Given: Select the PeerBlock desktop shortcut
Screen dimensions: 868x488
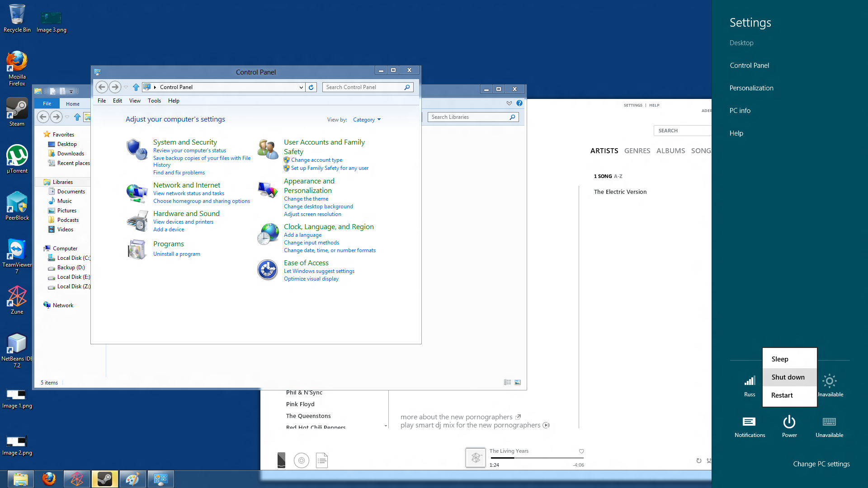Looking at the screenshot, I should (17, 206).
